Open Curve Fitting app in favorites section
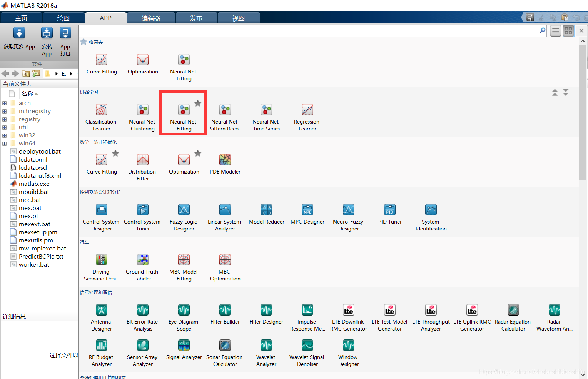Image resolution: width=588 pixels, height=379 pixels. (x=102, y=64)
